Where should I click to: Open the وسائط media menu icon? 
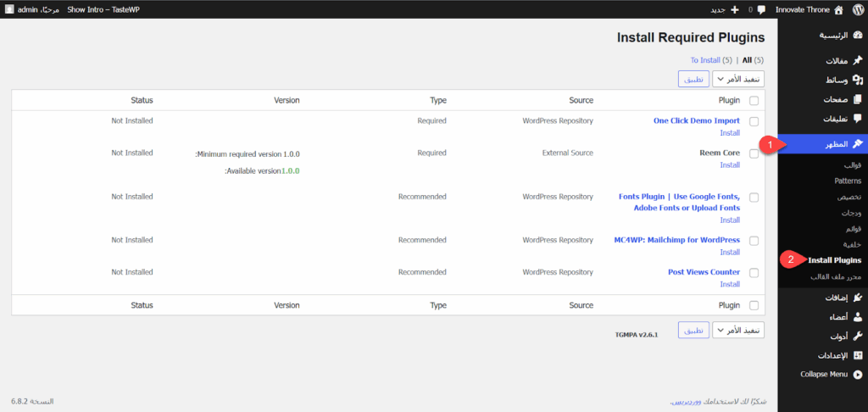pyautogui.click(x=858, y=81)
